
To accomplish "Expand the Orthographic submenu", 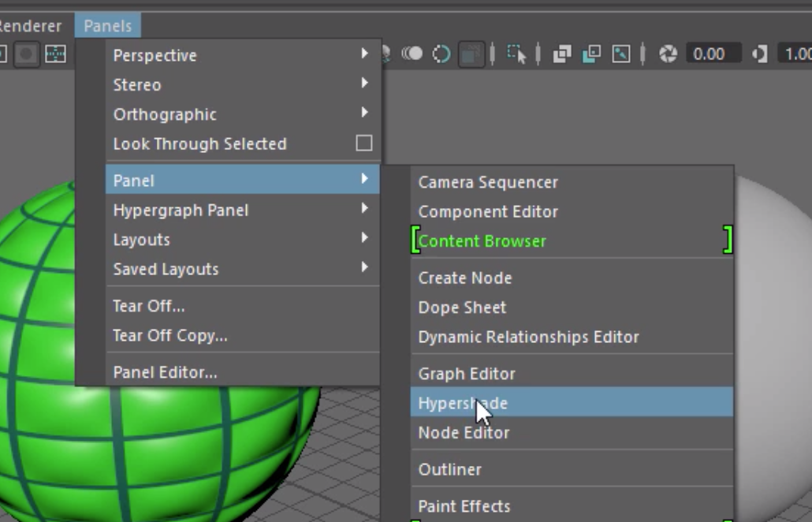I will point(164,114).
